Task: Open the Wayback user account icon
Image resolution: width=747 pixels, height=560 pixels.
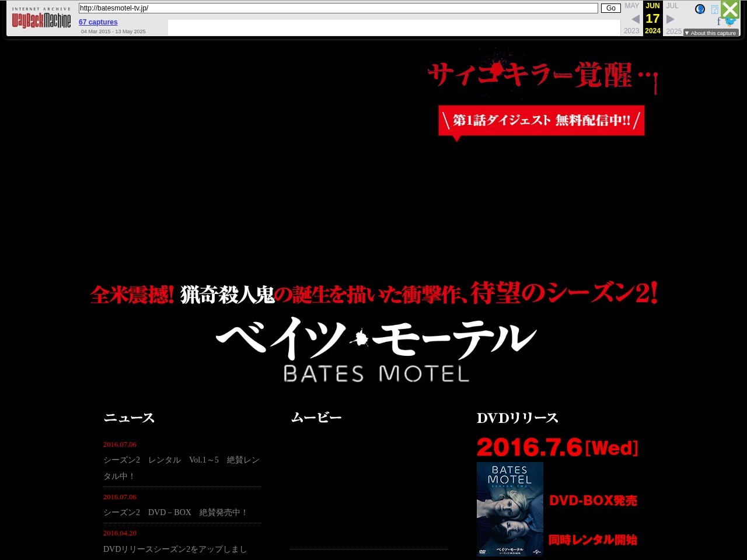Action: (700, 9)
